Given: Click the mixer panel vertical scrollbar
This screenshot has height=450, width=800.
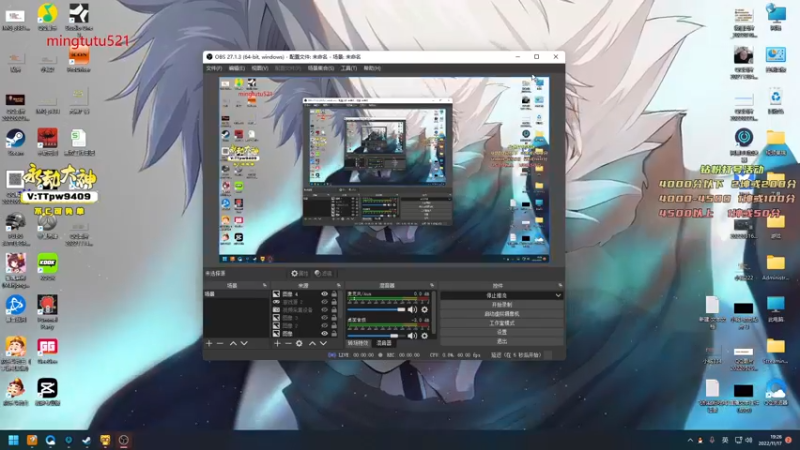Looking at the screenshot, I should coord(434,313).
